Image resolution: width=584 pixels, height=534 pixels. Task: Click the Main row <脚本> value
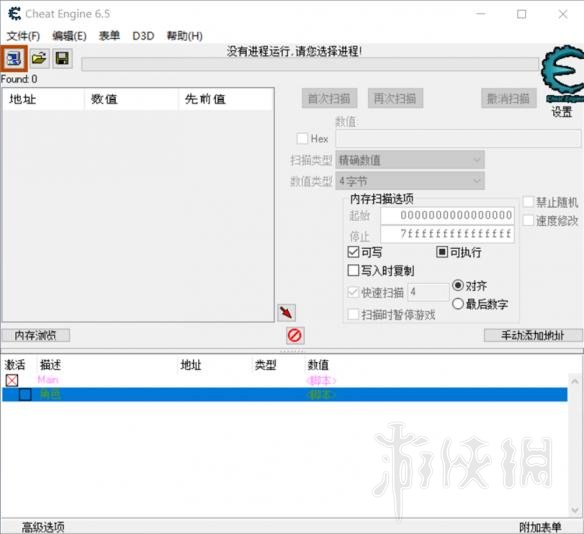pyautogui.click(x=321, y=380)
